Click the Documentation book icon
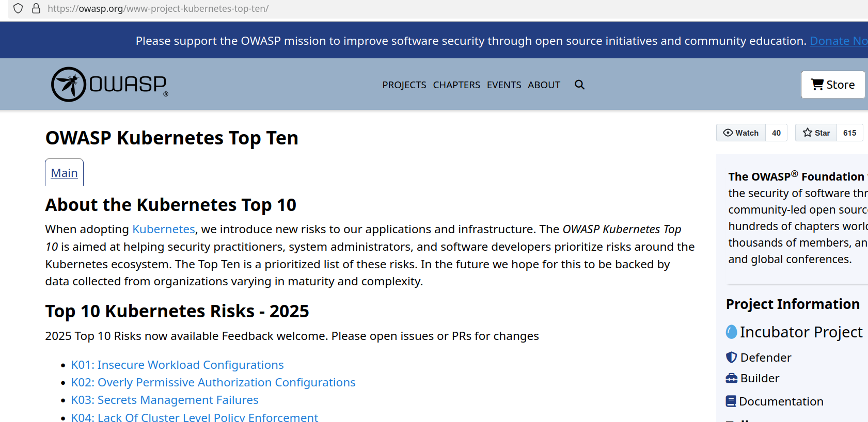 731,401
